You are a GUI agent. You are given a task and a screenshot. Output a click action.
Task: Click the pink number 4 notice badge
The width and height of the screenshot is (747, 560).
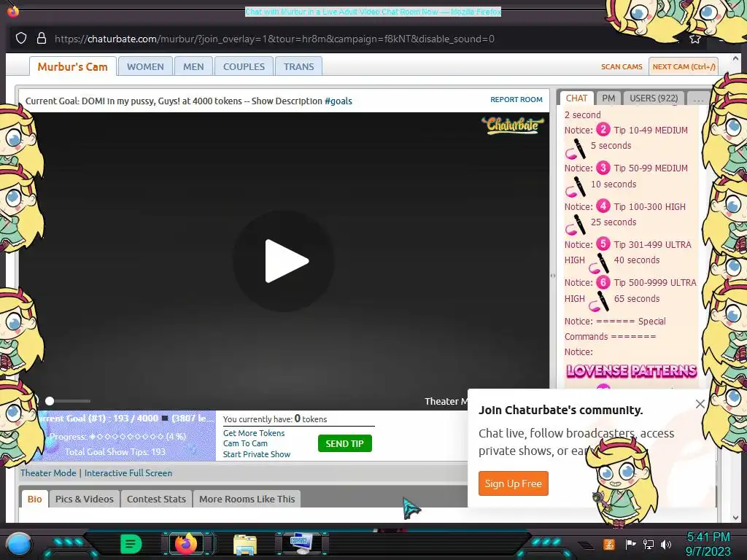pyautogui.click(x=603, y=206)
